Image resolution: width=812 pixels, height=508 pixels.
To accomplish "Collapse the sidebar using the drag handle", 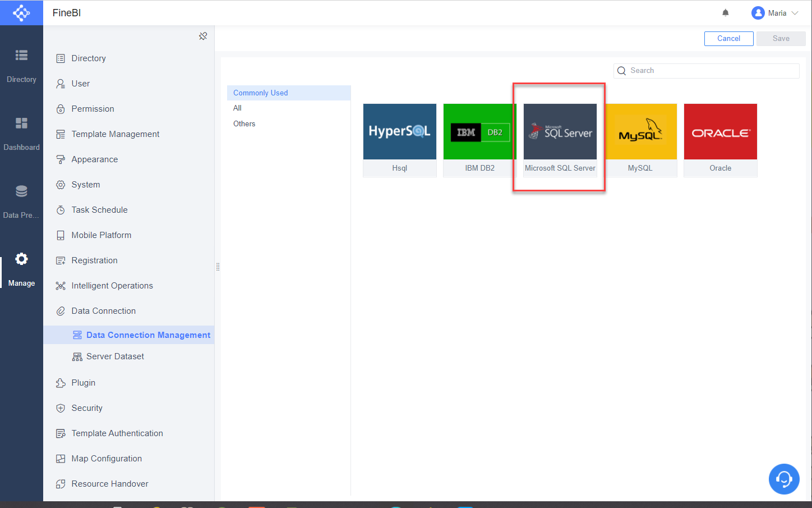I will pos(218,267).
